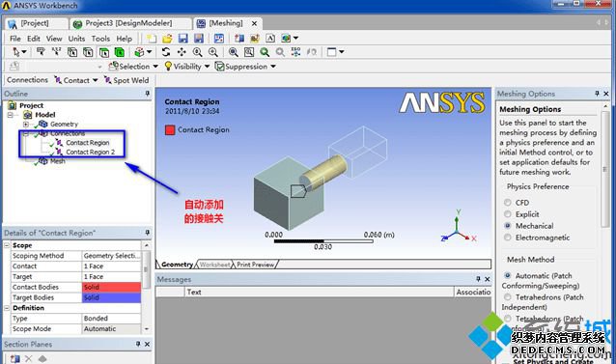Select the Pan tool icon

click(x=182, y=52)
